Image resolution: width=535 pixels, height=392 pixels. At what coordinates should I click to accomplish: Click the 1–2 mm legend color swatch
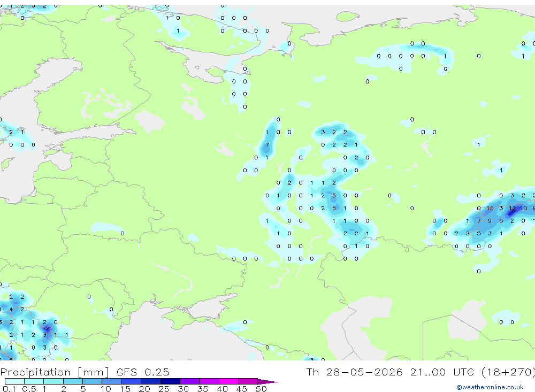[53, 381]
